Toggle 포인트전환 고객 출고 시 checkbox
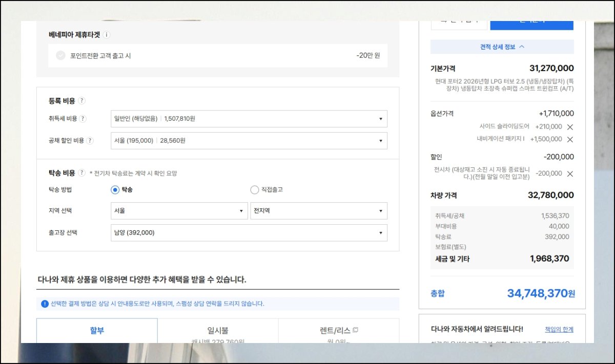 pyautogui.click(x=61, y=55)
